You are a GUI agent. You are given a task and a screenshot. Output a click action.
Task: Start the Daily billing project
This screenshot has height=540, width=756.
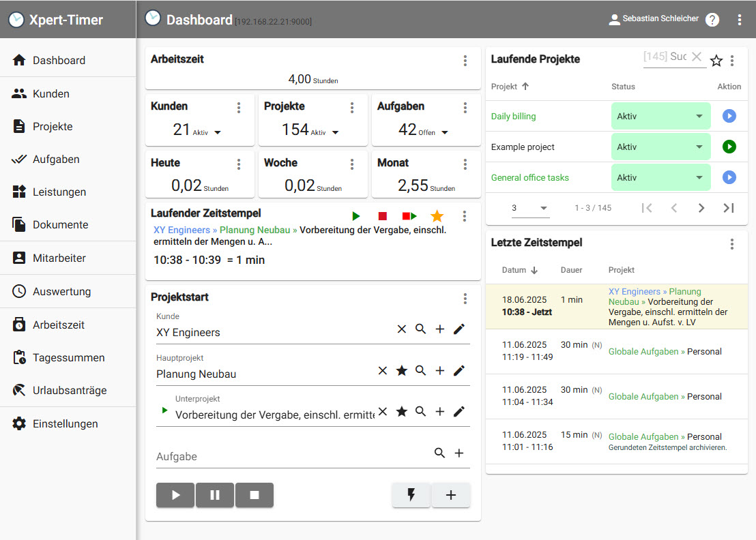point(729,116)
